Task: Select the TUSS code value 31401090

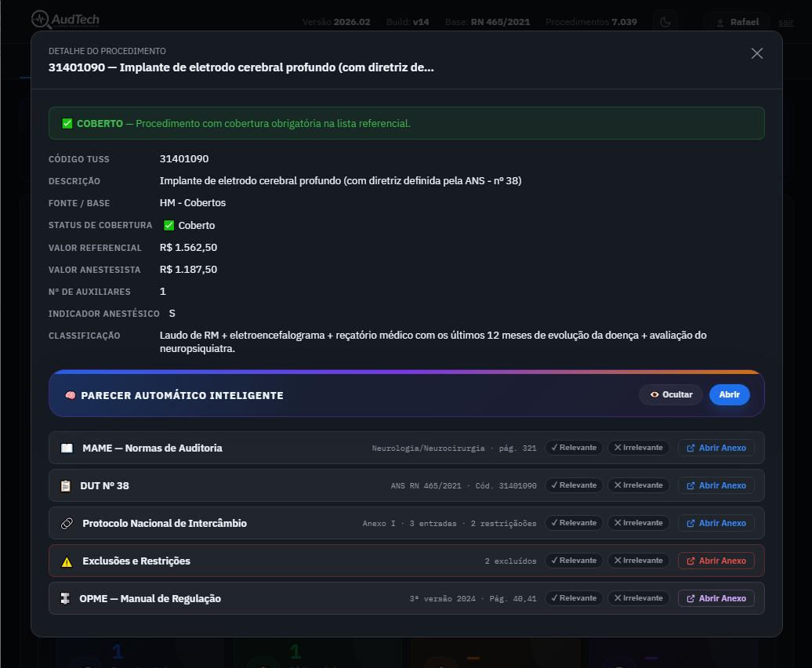Action: (x=184, y=159)
